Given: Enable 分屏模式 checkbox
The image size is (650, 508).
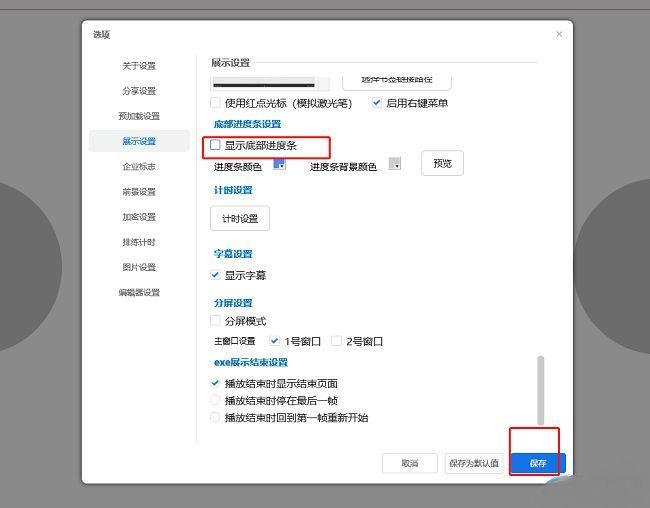Looking at the screenshot, I should click(x=215, y=320).
